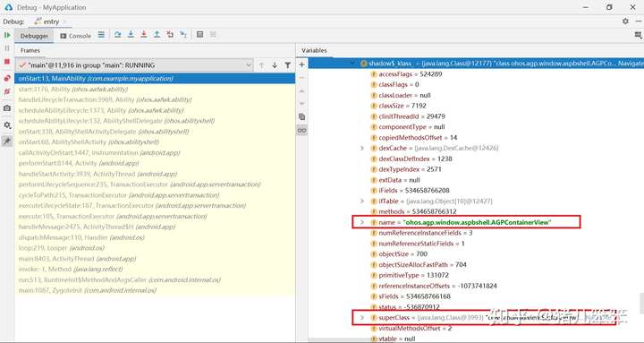Select frame onStart:338, AbilityShellActivityDelegate
Viewport: 644px width, 343px height.
(x=155, y=132)
